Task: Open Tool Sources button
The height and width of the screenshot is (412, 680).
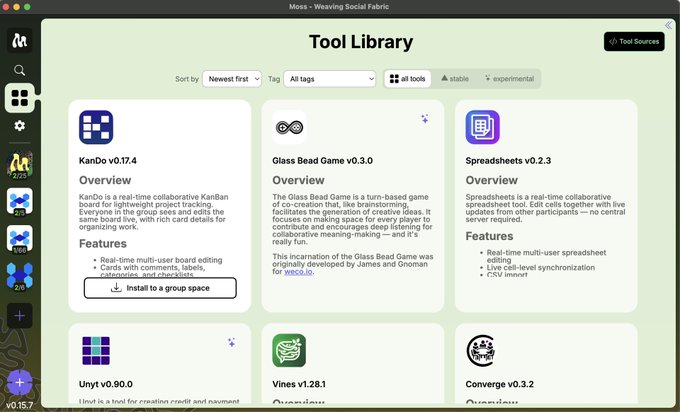Action: click(634, 42)
